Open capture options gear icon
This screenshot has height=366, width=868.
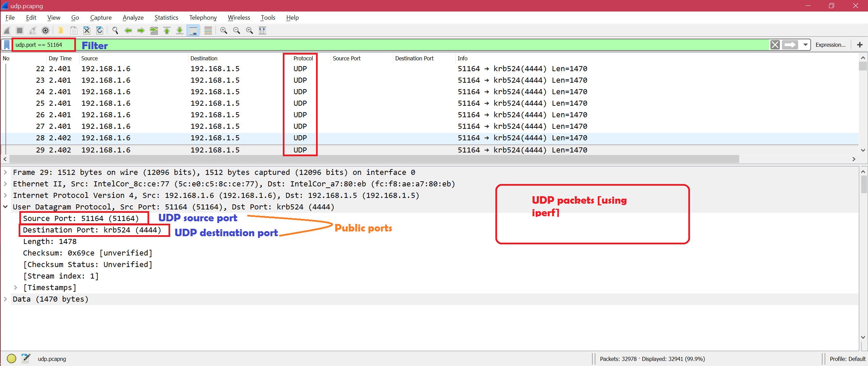45,30
